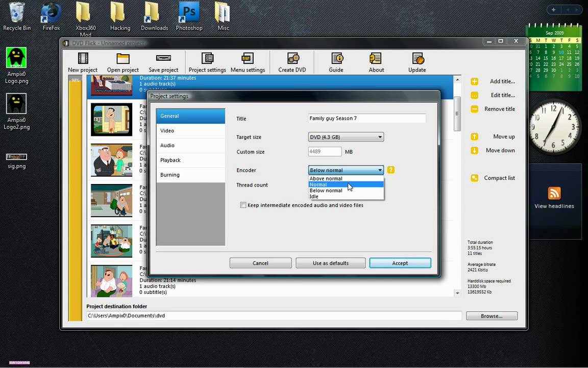The image size is (588, 368).
Task: Click the Remove title link
Action: coord(500,109)
